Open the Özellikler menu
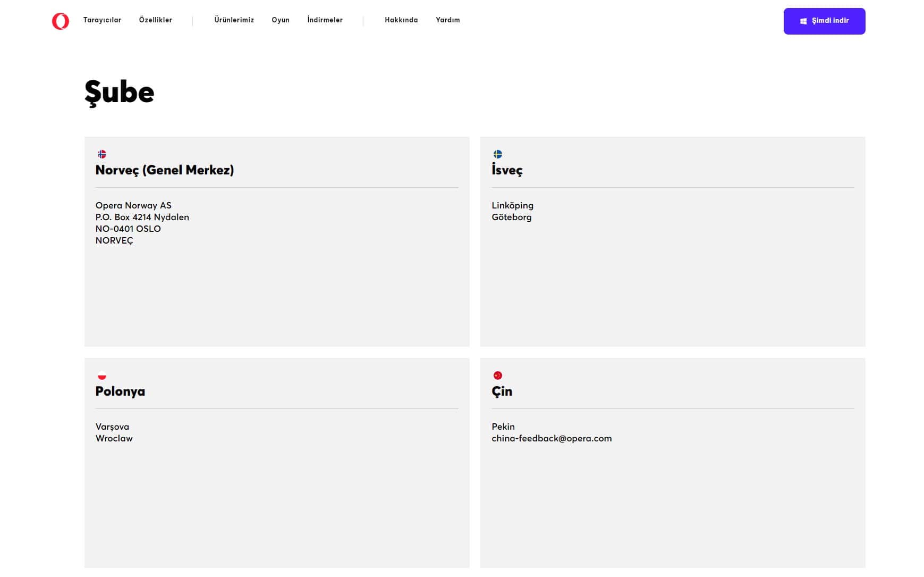Image resolution: width=924 pixels, height=577 pixels. point(156,20)
